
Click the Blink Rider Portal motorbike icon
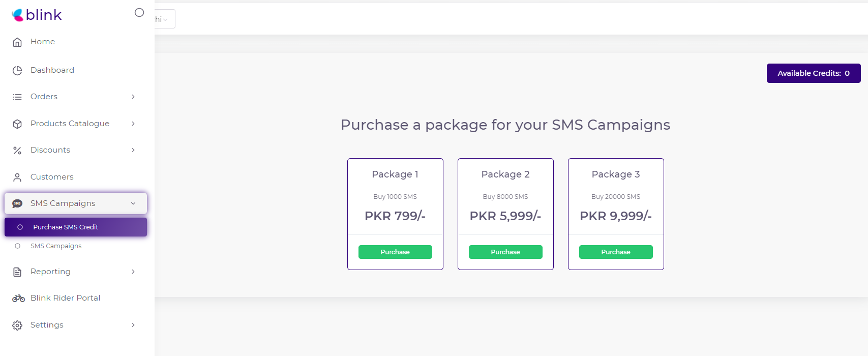pyautogui.click(x=18, y=298)
